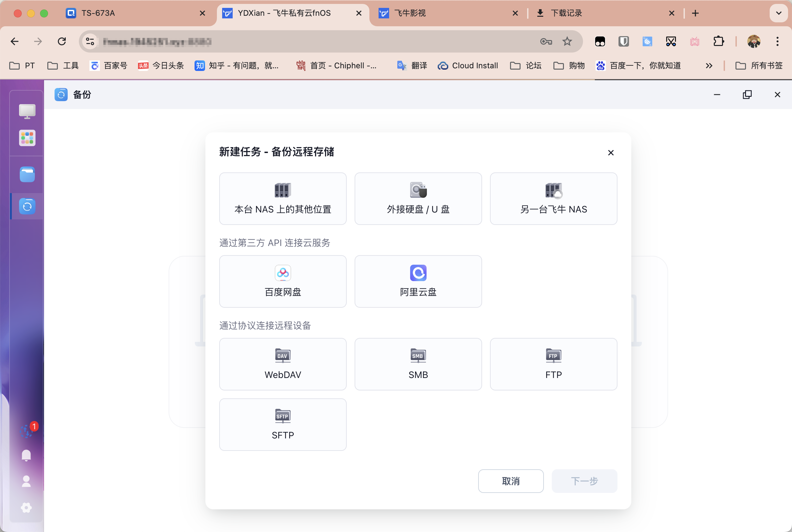Open the app center grid icon in sidebar

tap(27, 138)
